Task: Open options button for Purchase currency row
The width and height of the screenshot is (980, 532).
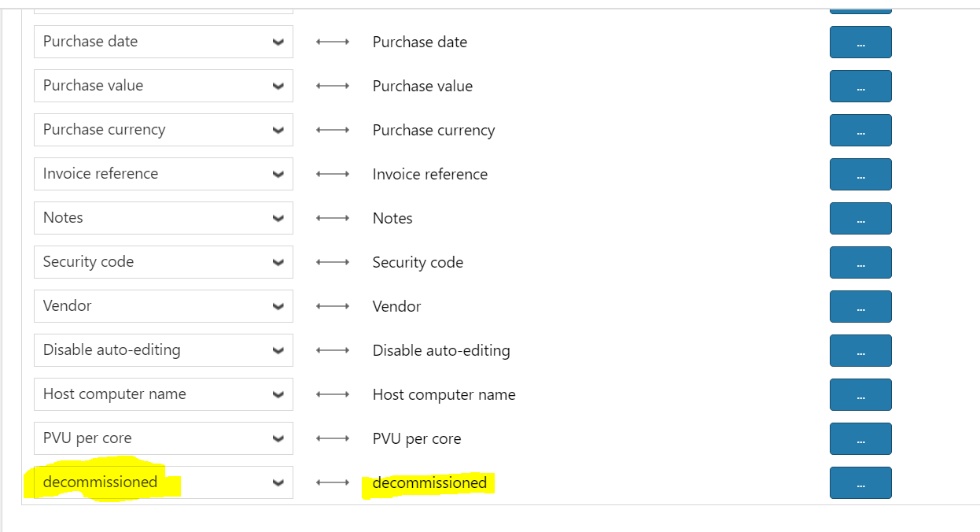Action: [x=860, y=130]
